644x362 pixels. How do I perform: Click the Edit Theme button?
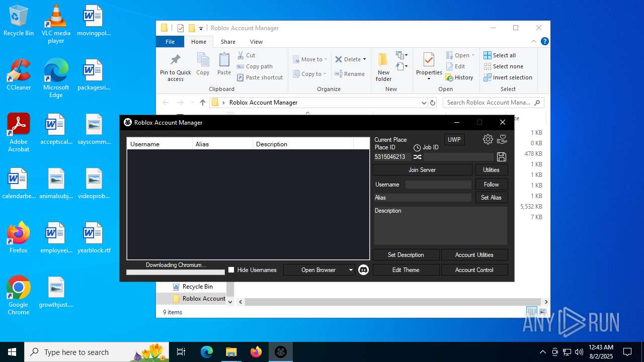click(x=406, y=270)
